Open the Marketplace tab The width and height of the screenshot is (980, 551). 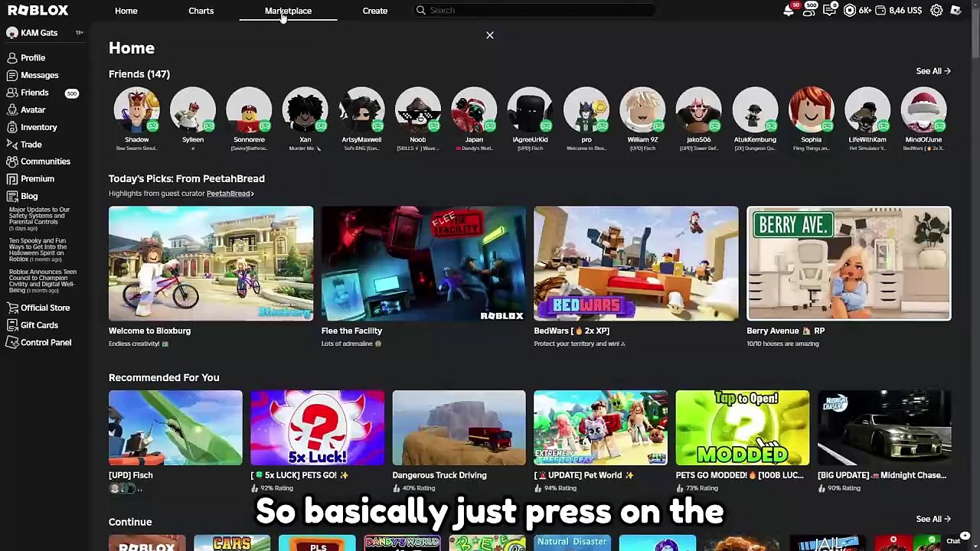288,11
